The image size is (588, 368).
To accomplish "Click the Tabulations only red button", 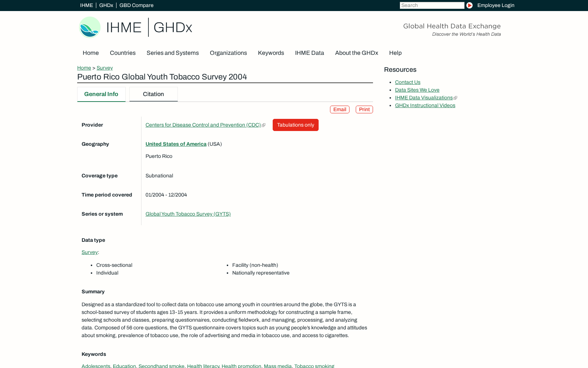I will click(x=295, y=125).
